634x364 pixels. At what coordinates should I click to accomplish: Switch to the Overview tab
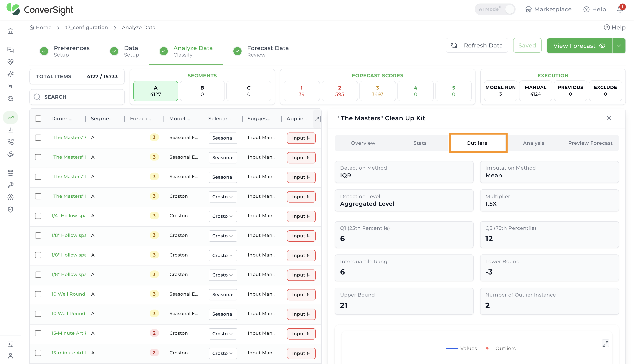pos(363,143)
